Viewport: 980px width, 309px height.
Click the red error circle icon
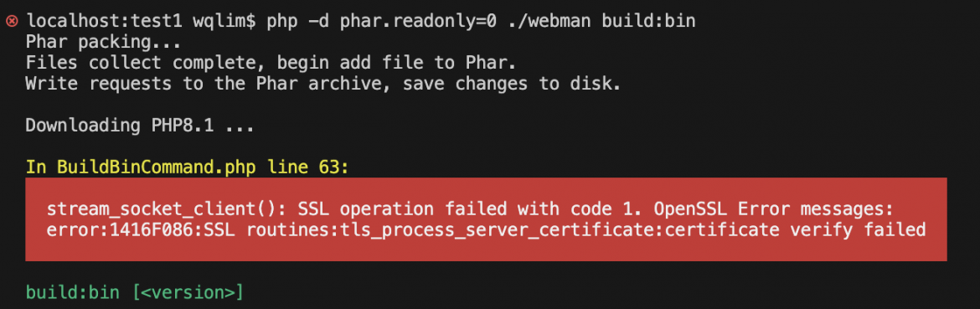pyautogui.click(x=11, y=21)
